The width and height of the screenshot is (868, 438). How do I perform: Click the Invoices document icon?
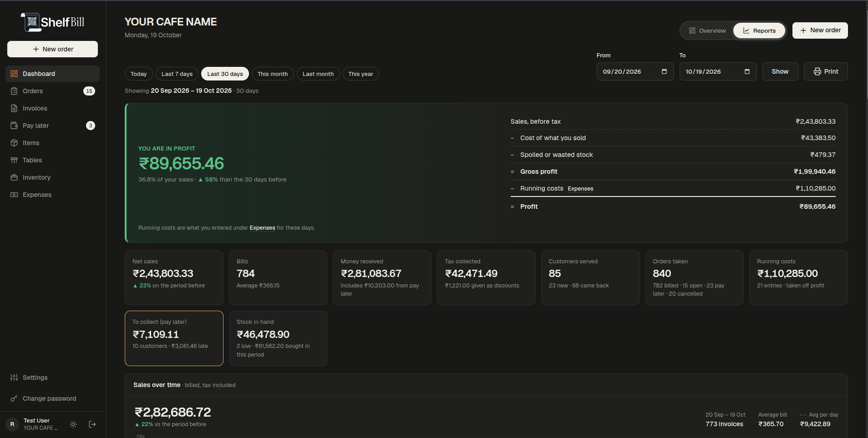tap(14, 108)
